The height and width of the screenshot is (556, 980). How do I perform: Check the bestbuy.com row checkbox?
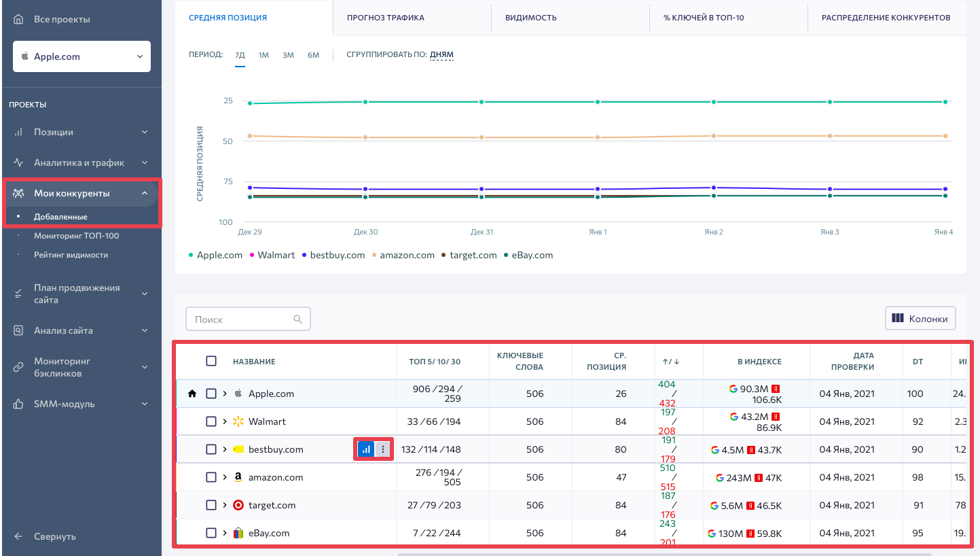click(211, 449)
